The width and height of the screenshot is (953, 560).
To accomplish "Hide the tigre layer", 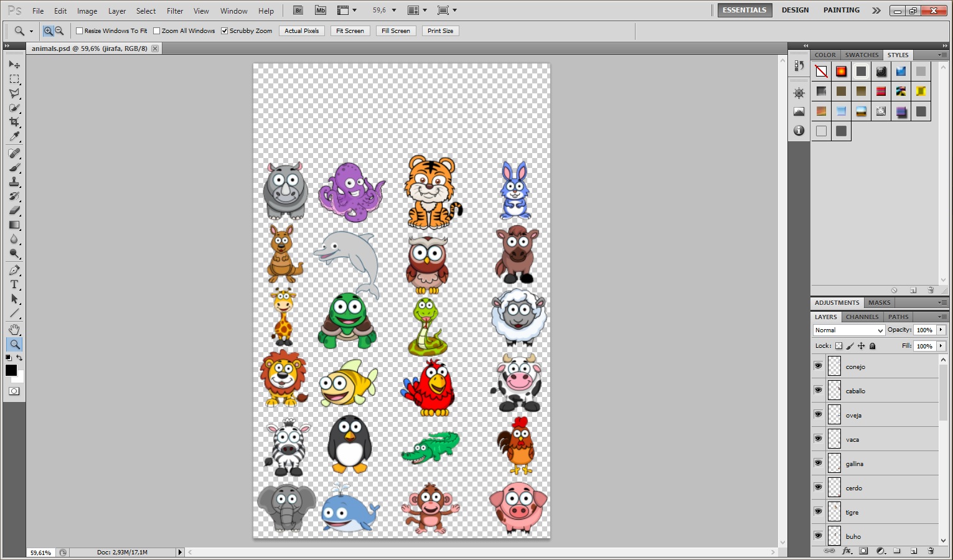I will pos(818,511).
